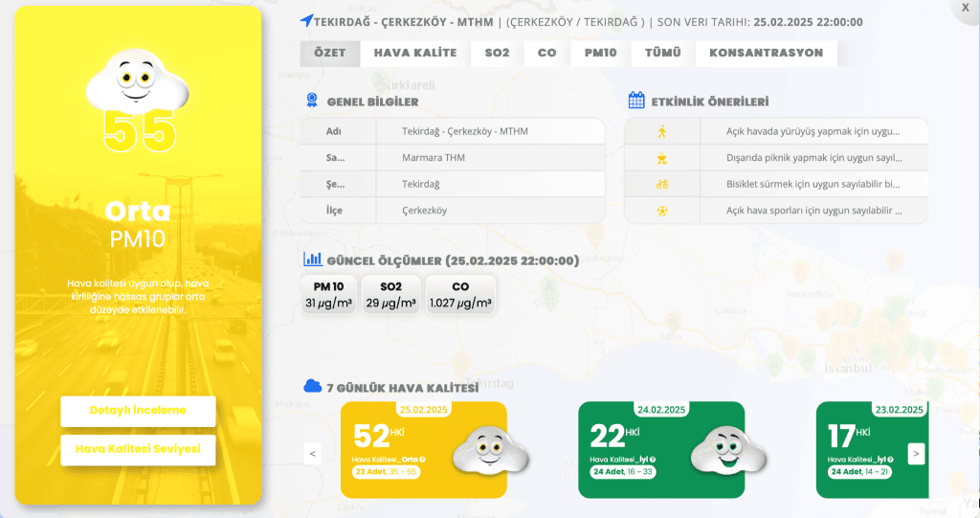Screen dimensions: 980x518
Task: Select the 25.02.2025 yellow air quality card
Action: tap(424, 450)
